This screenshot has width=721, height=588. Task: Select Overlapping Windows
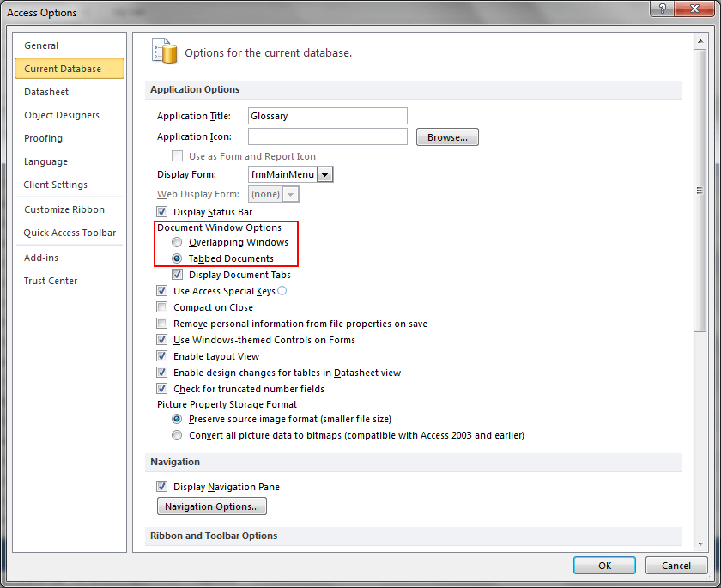[x=177, y=242]
